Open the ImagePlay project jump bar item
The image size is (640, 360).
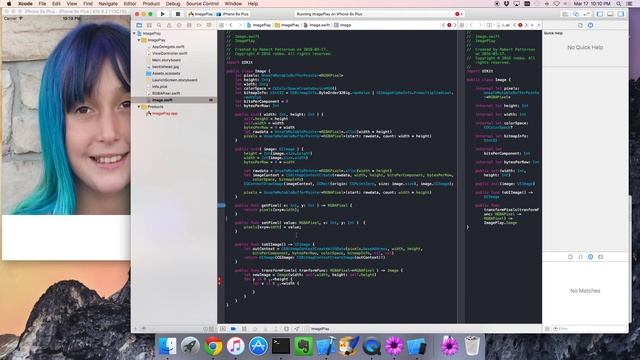(259, 25)
